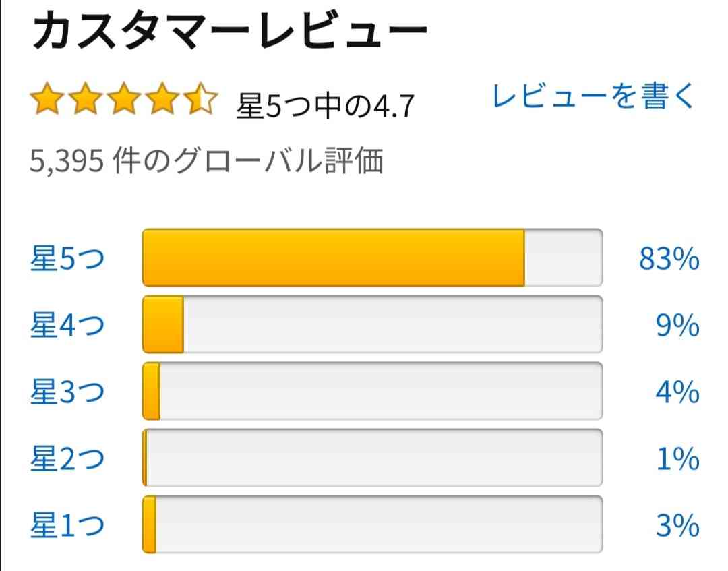Image resolution: width=728 pixels, height=571 pixels.
Task: Click the 5-star histogram bar
Action: [372, 258]
